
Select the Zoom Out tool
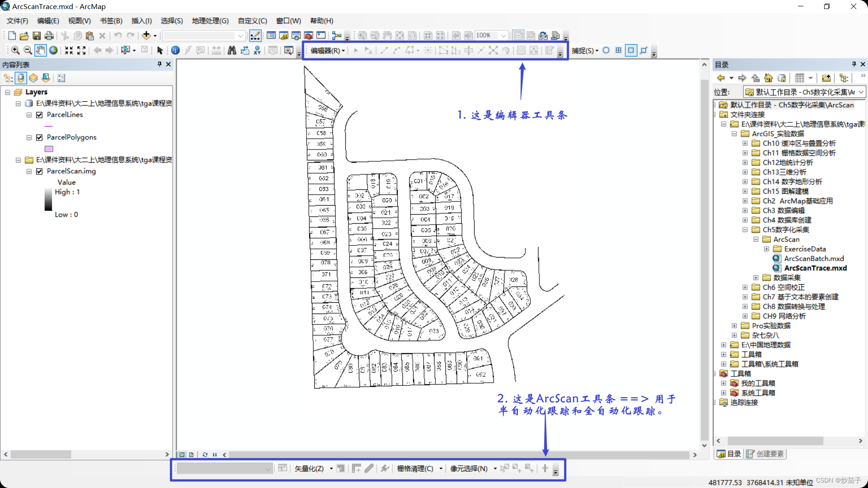tap(28, 50)
